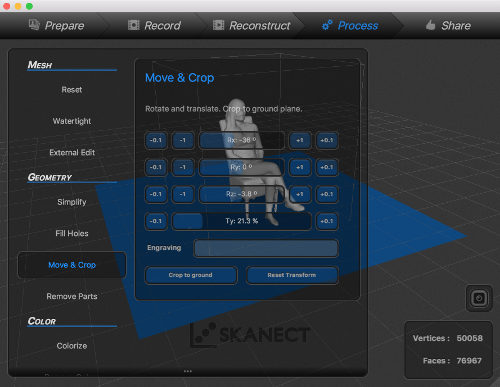Select Simplify under Geometry
The width and height of the screenshot is (500, 387).
pyautogui.click(x=72, y=202)
